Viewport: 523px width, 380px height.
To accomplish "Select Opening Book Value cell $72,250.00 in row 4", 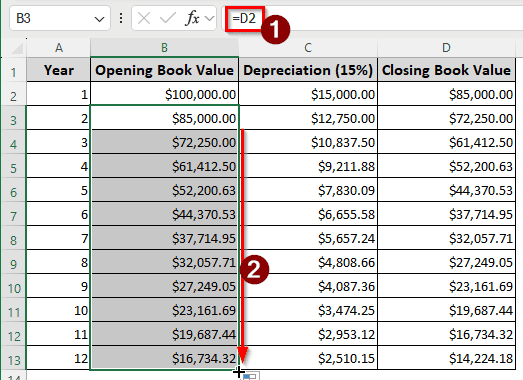I will pyautogui.click(x=164, y=142).
